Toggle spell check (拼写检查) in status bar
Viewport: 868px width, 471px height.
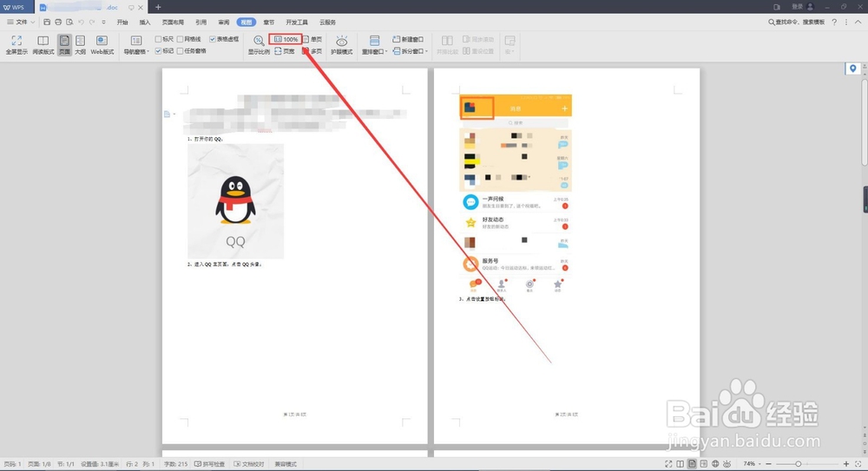[209, 464]
